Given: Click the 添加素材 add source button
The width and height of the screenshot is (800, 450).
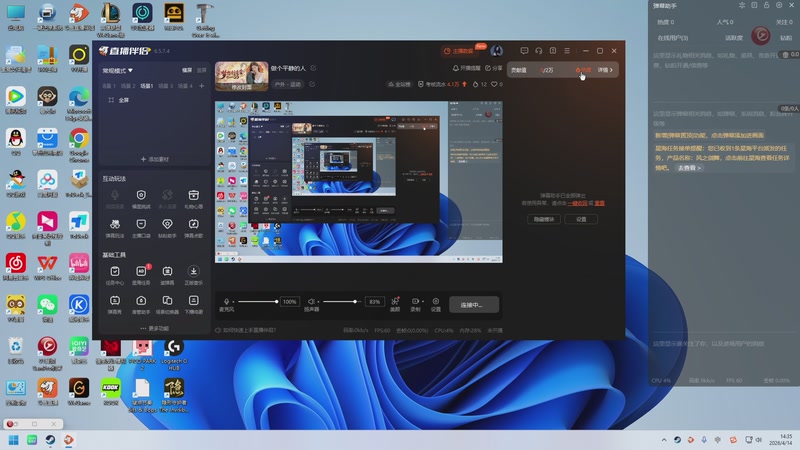Looking at the screenshot, I should [154, 159].
